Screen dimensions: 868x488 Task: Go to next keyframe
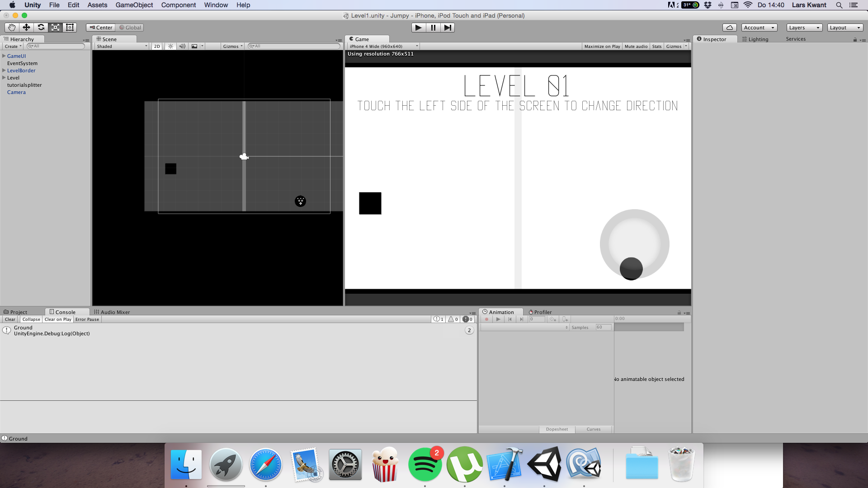pos(521,319)
